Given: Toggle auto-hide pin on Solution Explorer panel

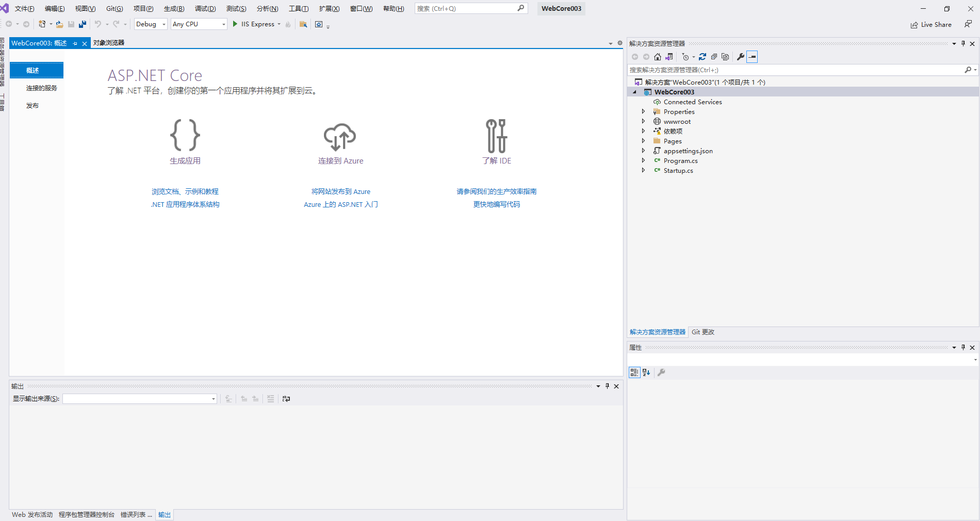Looking at the screenshot, I should 963,43.
